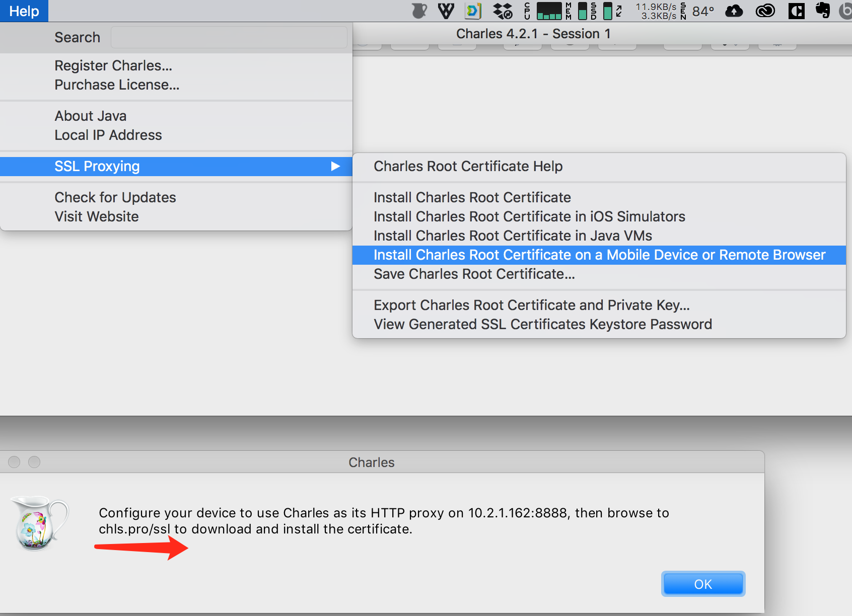Select View Generated SSL Certificates Keystore Password
Screen dimensions: 852x616
point(542,325)
